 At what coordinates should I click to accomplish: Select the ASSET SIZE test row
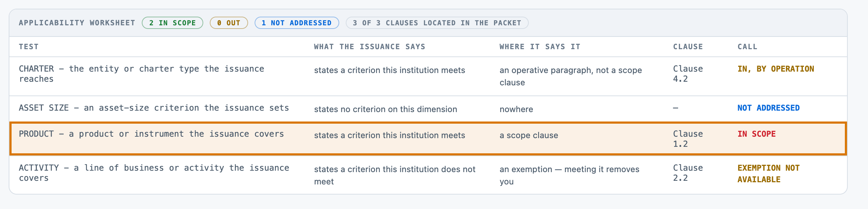point(428,109)
